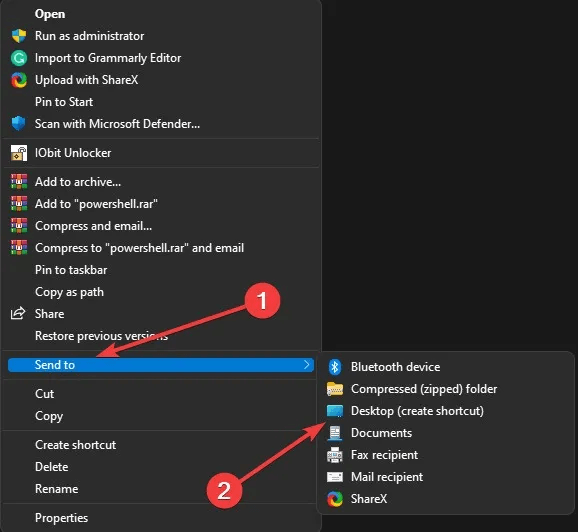Click the ShareX icon in the Send to submenu

click(x=335, y=499)
